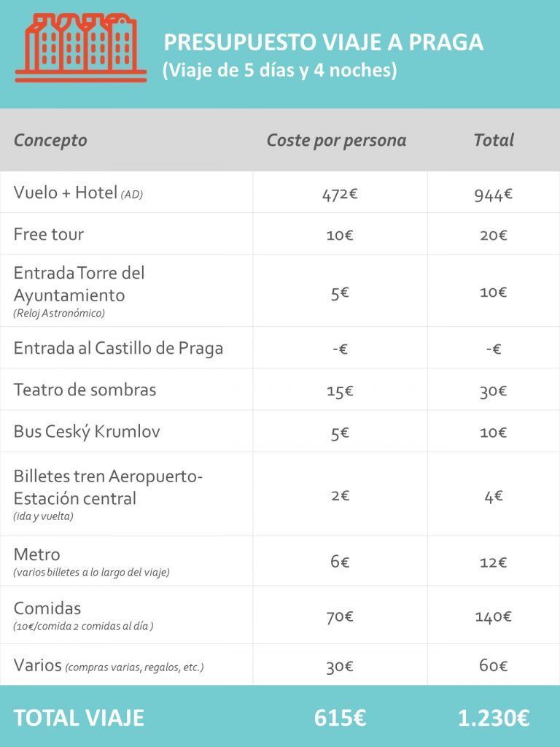Click the Concepto column header
This screenshot has width=560, height=747.
[50, 140]
